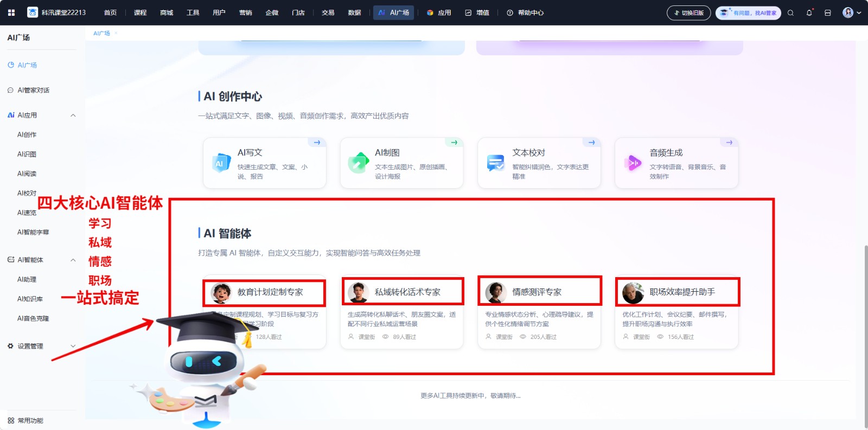This screenshot has width=868, height=430.
Task: Close the AI广场 page tab
Action: click(x=116, y=33)
